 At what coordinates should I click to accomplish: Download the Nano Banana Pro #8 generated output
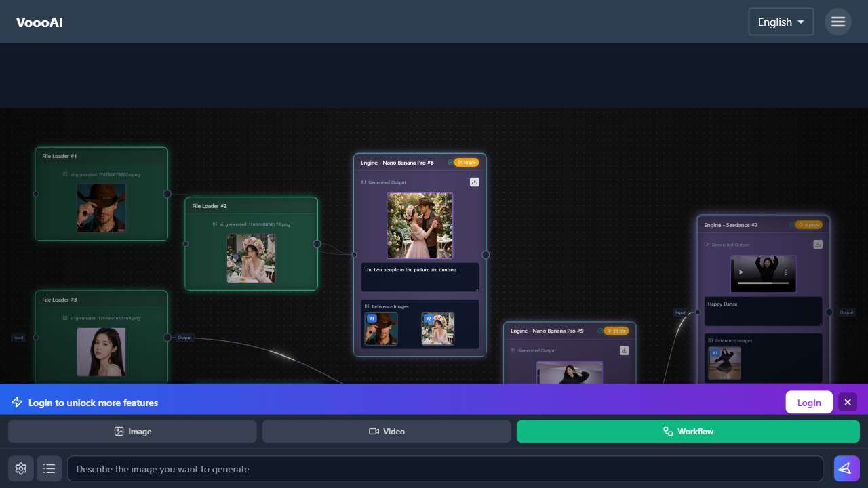tap(474, 182)
